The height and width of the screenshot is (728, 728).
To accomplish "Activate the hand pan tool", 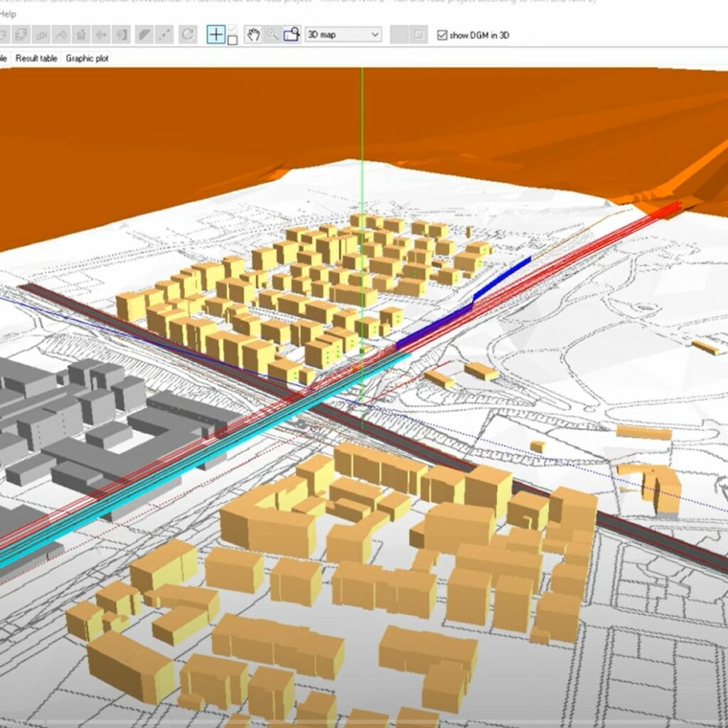I will click(x=253, y=35).
